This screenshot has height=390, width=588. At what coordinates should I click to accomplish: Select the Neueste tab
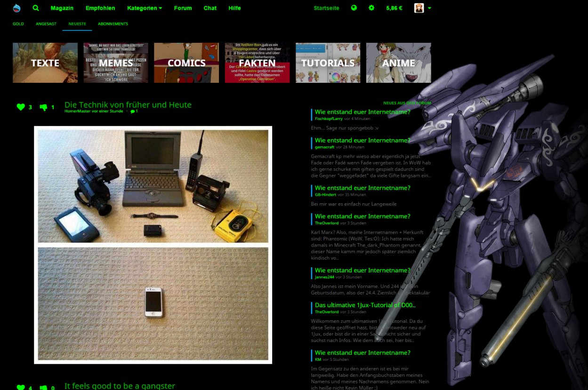(77, 24)
